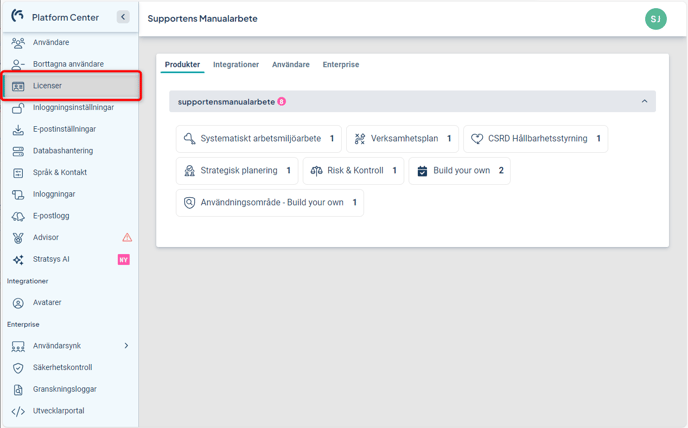688x428 pixels.
Task: Click the Systematiskt arbetsmiljöarbete product
Action: point(258,139)
